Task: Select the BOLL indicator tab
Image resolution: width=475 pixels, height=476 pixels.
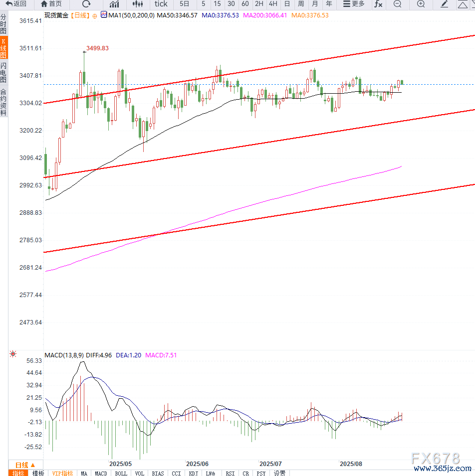Action: [x=121, y=473]
